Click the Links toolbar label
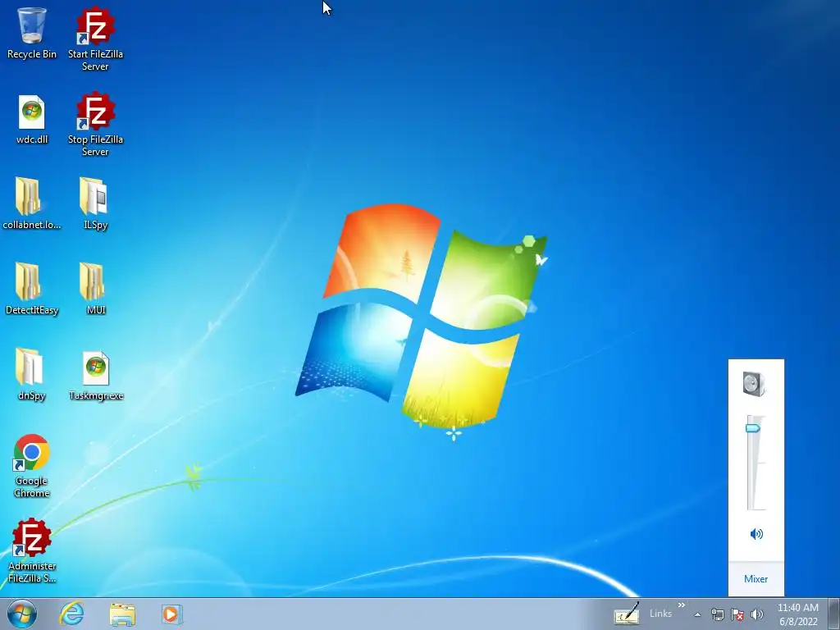This screenshot has height=630, width=840. [x=660, y=614]
